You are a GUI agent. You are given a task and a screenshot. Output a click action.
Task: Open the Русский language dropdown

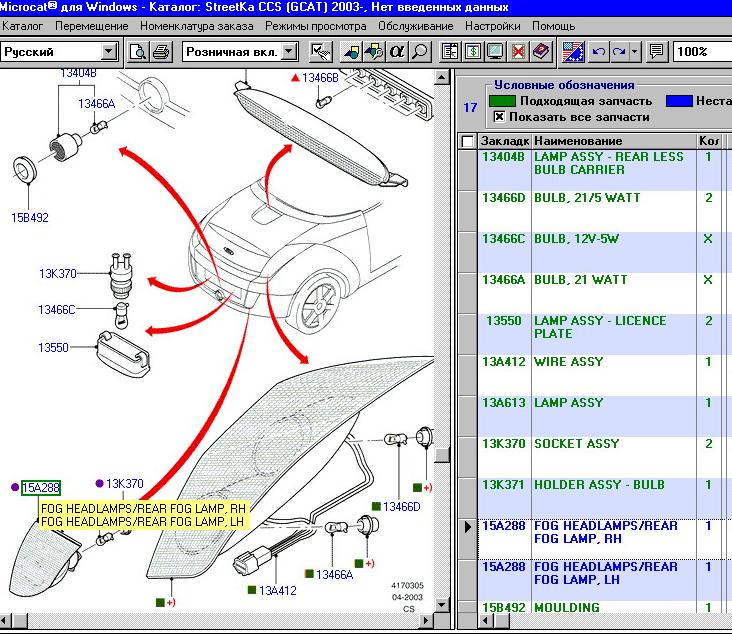[x=108, y=51]
